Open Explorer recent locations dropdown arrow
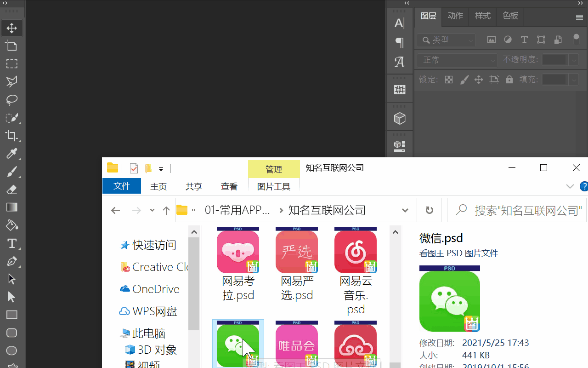The height and width of the screenshot is (368, 588). [152, 210]
